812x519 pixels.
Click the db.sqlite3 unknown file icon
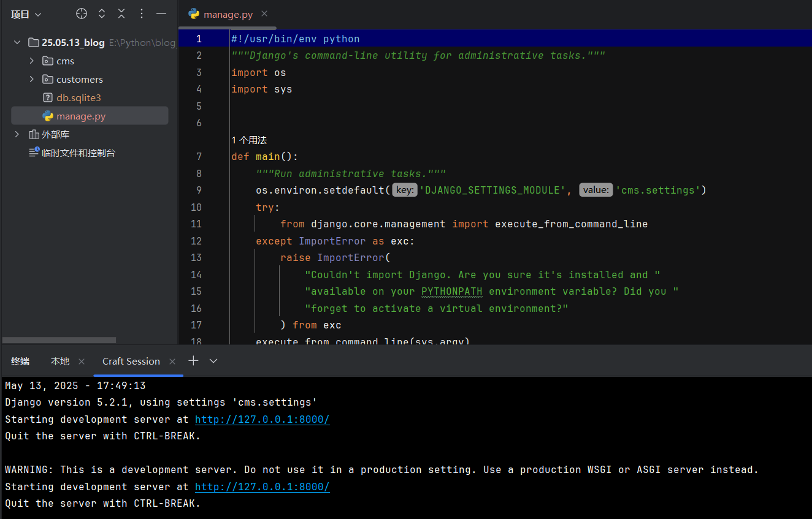click(x=47, y=98)
